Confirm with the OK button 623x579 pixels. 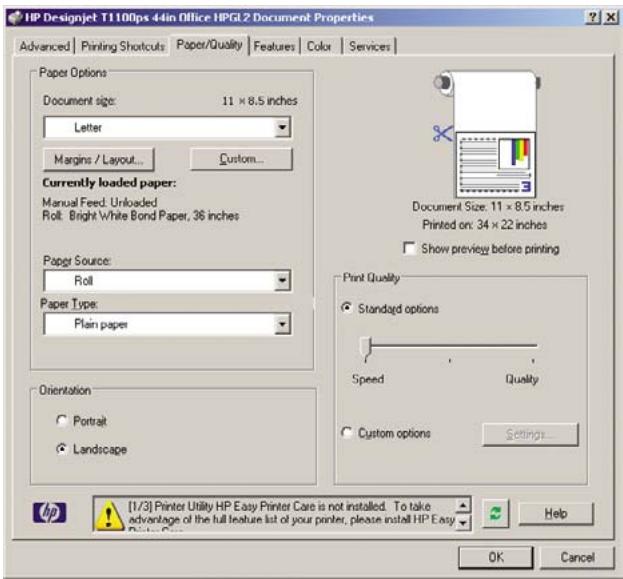pyautogui.click(x=496, y=557)
